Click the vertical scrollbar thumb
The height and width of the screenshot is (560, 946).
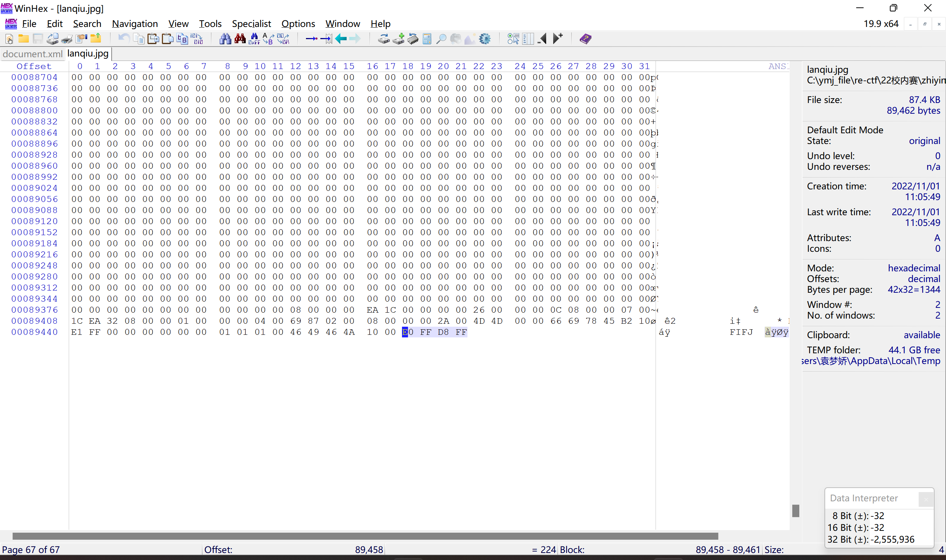click(x=796, y=511)
